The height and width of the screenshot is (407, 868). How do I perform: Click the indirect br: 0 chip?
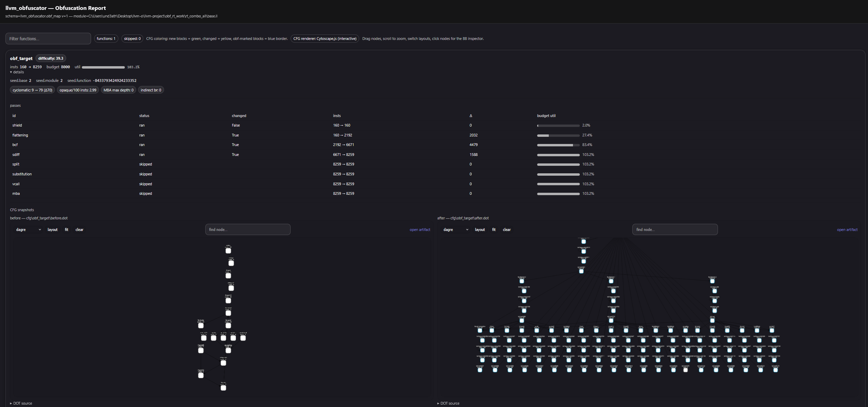point(151,90)
